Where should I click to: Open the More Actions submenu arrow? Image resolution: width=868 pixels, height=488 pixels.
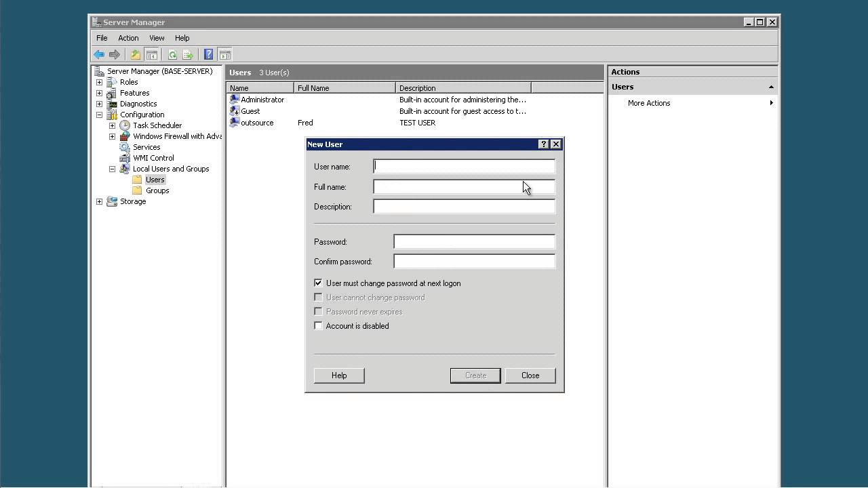coord(771,103)
